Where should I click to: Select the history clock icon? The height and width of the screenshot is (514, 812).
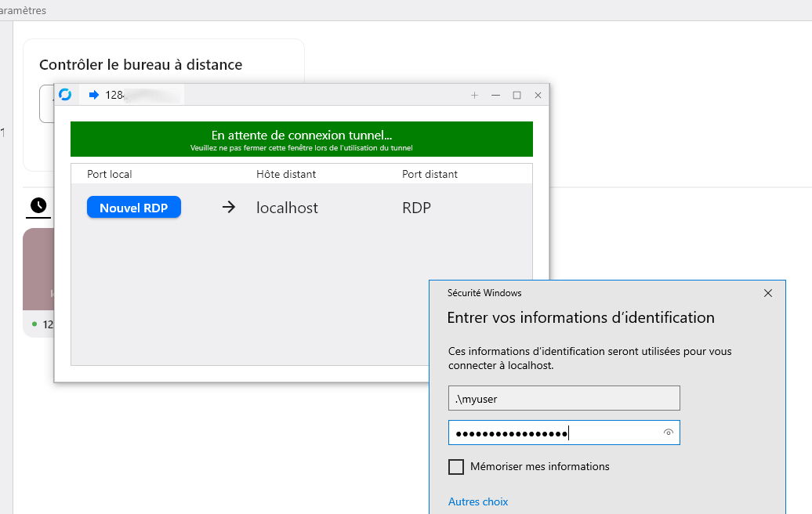click(38, 206)
